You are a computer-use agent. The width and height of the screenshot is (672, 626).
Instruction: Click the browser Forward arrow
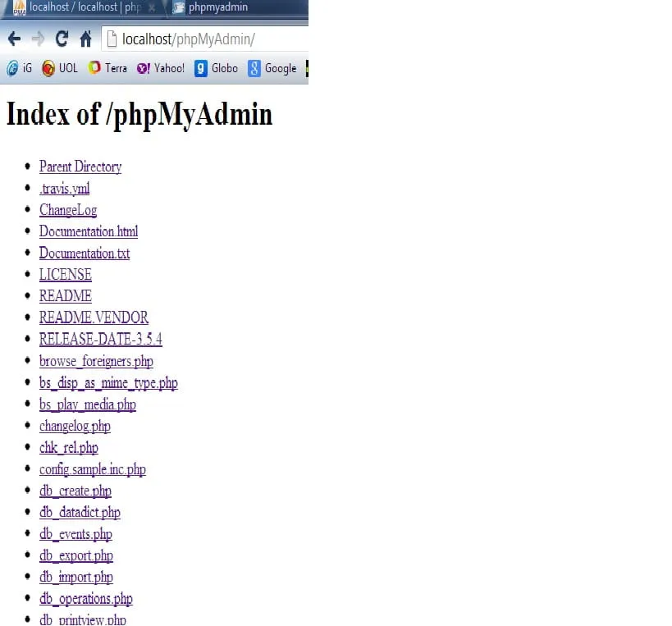click(x=38, y=39)
